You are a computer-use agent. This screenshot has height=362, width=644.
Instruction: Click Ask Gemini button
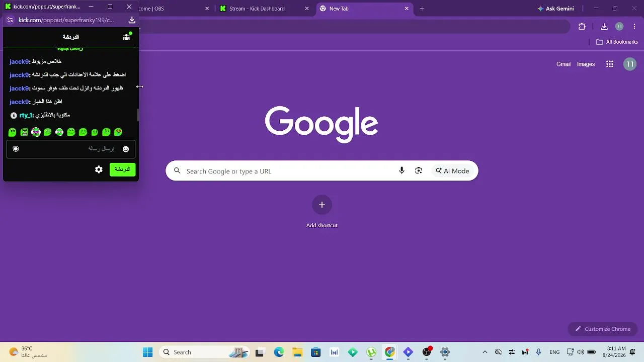(x=555, y=9)
